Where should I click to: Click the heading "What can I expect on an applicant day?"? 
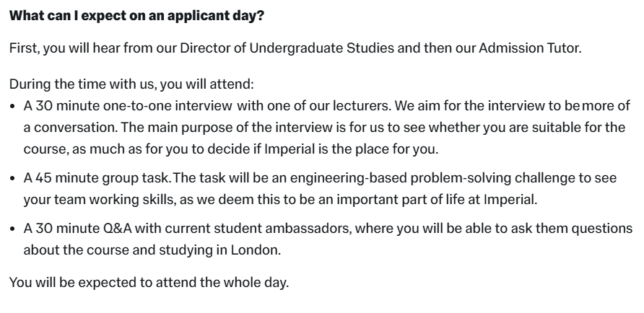[136, 15]
